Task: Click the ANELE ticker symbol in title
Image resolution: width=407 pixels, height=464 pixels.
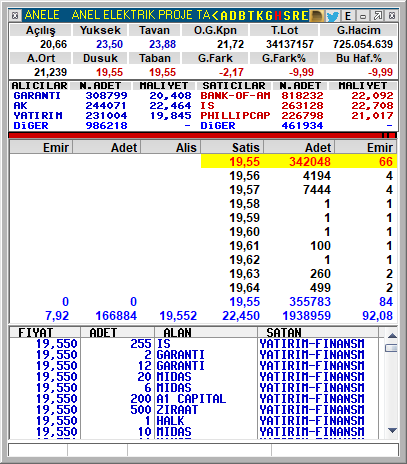Action: click(42, 15)
